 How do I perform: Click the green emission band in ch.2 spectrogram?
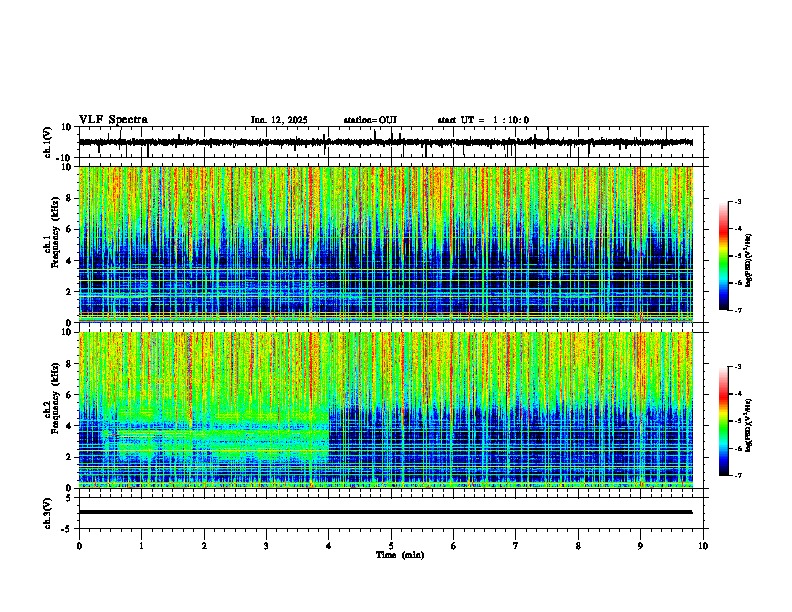point(217,436)
